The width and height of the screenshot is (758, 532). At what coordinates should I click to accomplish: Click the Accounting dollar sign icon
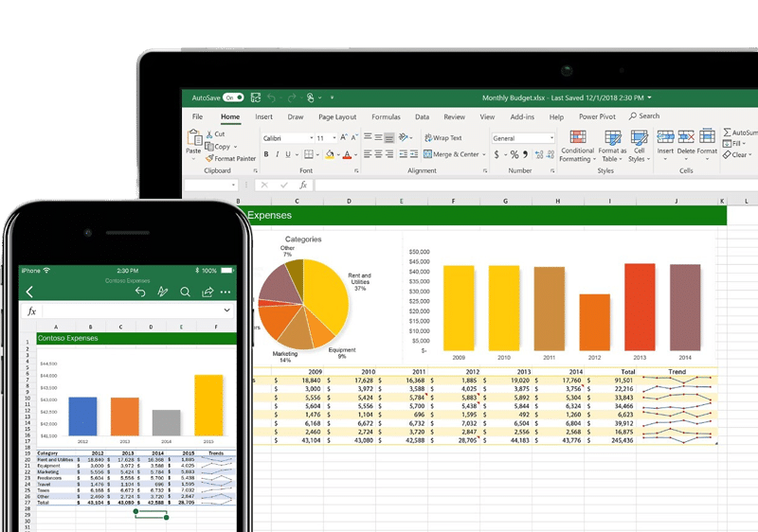click(496, 154)
